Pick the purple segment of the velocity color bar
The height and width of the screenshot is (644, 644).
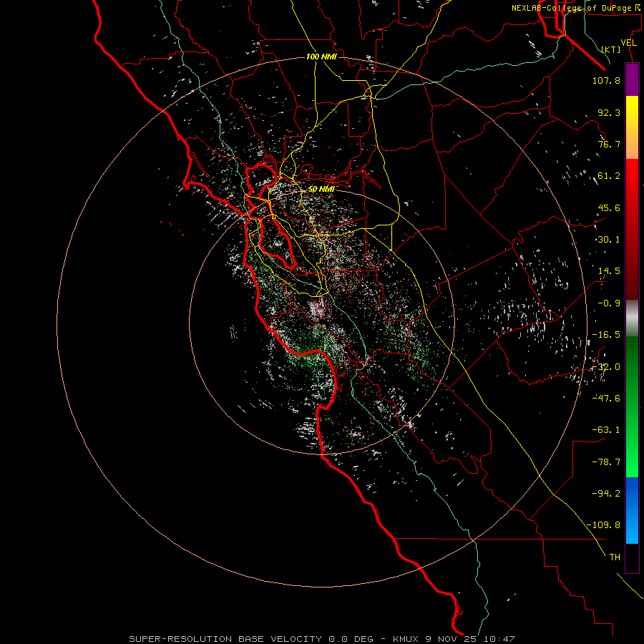coord(632,79)
